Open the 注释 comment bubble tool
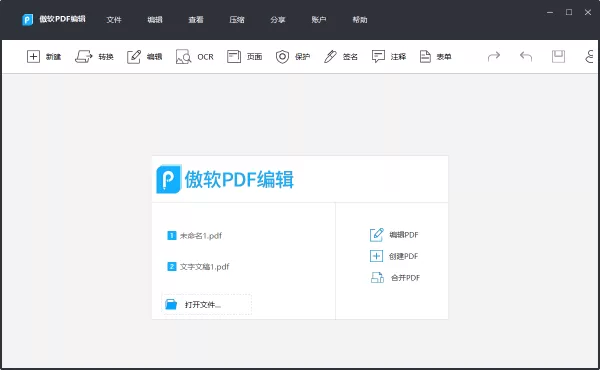This screenshot has height=370, width=600. [378, 57]
